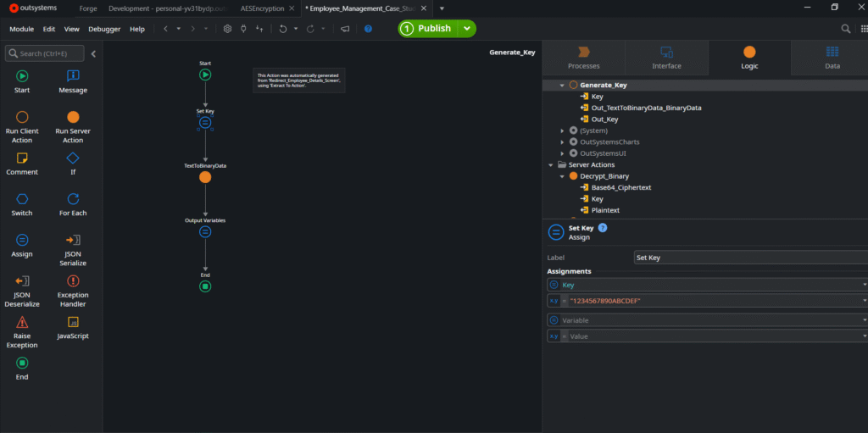Image resolution: width=868 pixels, height=433 pixels.
Task: Open the Debugger menu
Action: click(x=104, y=29)
